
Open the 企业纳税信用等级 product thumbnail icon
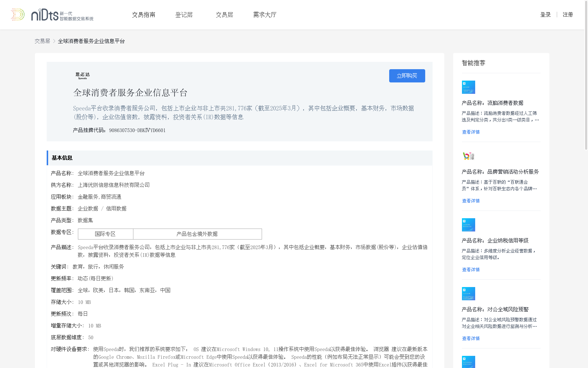(469, 225)
